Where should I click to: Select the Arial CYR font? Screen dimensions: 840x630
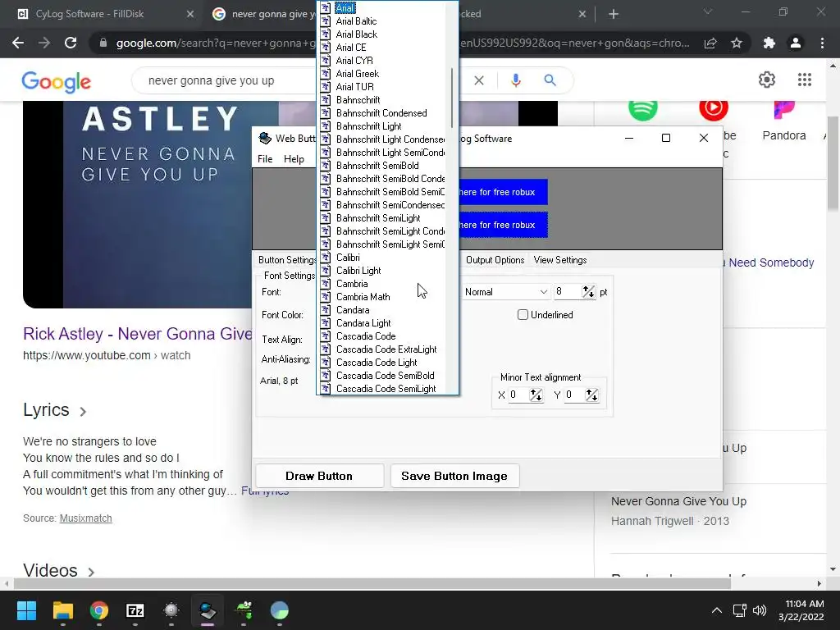click(354, 61)
